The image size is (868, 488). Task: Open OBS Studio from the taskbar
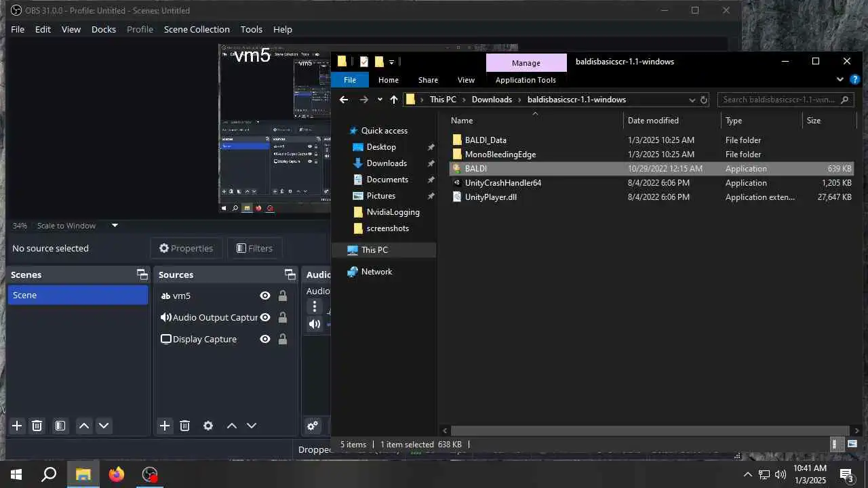(x=150, y=474)
